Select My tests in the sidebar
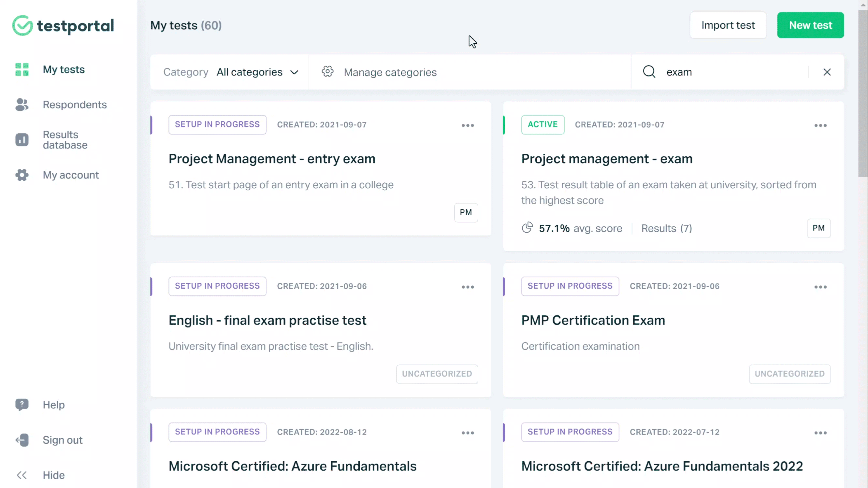 coord(63,69)
